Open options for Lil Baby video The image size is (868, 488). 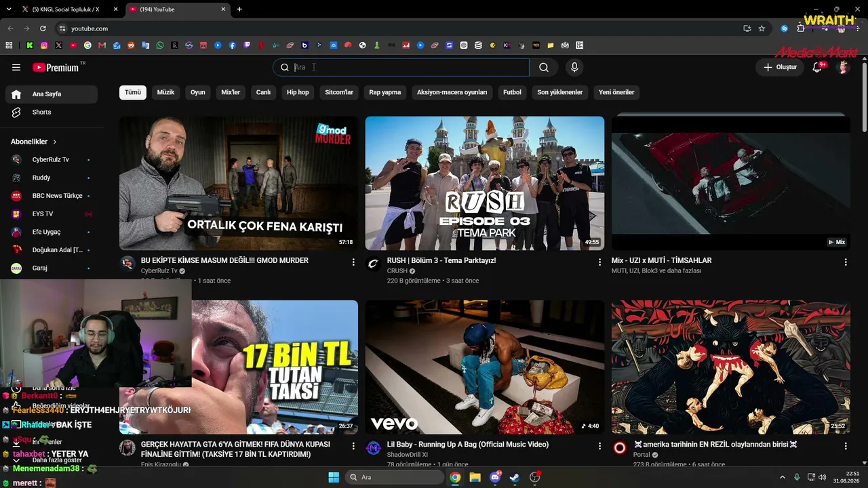coord(599,446)
